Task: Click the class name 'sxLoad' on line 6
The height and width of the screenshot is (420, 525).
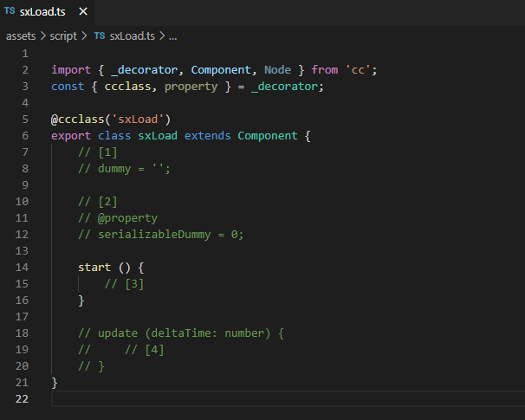Action: 158,136
